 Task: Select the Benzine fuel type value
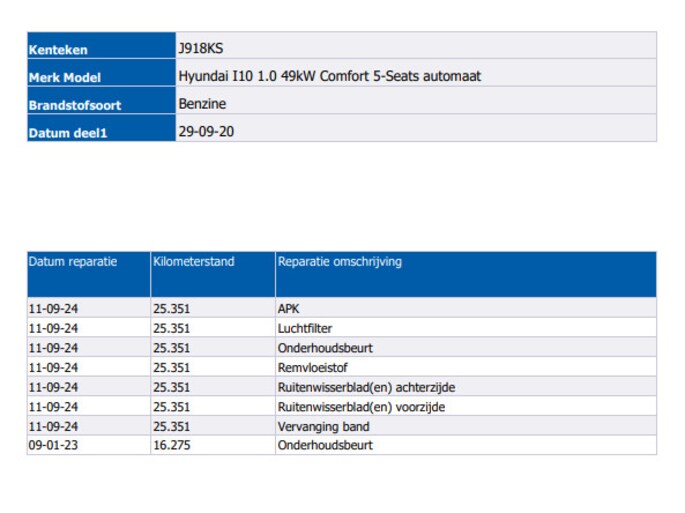(x=202, y=103)
